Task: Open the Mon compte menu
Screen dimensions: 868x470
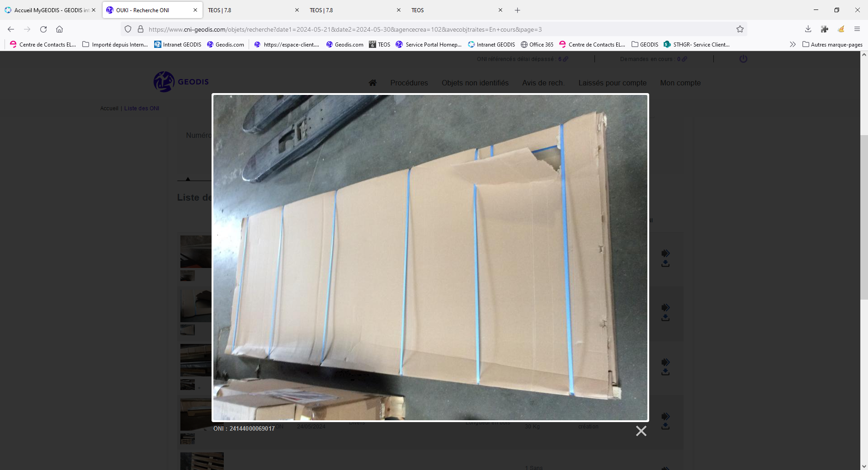Action: (x=680, y=83)
